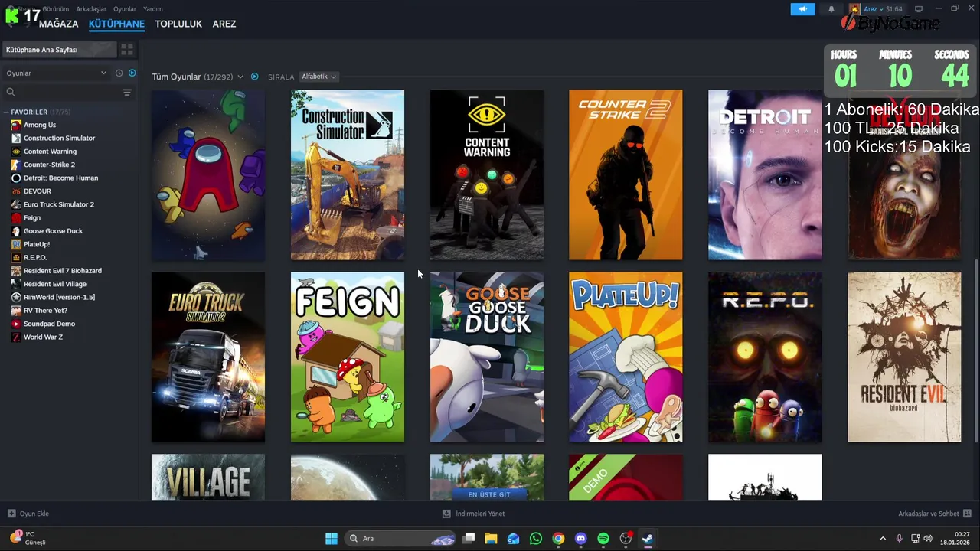Viewport: 980px width, 551px height.
Task: Select Resident Evil Village in sidebar
Action: point(55,284)
